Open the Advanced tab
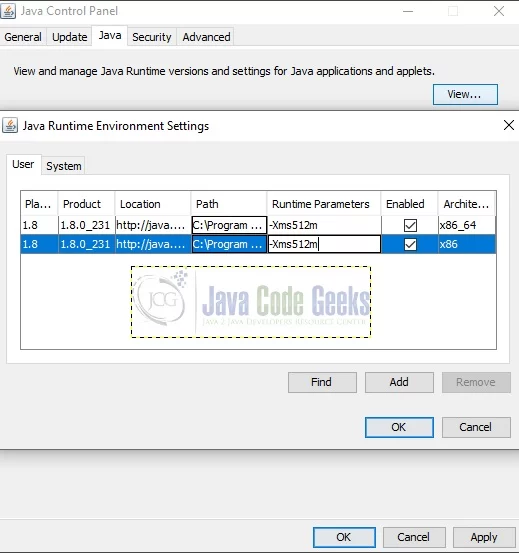 point(206,37)
